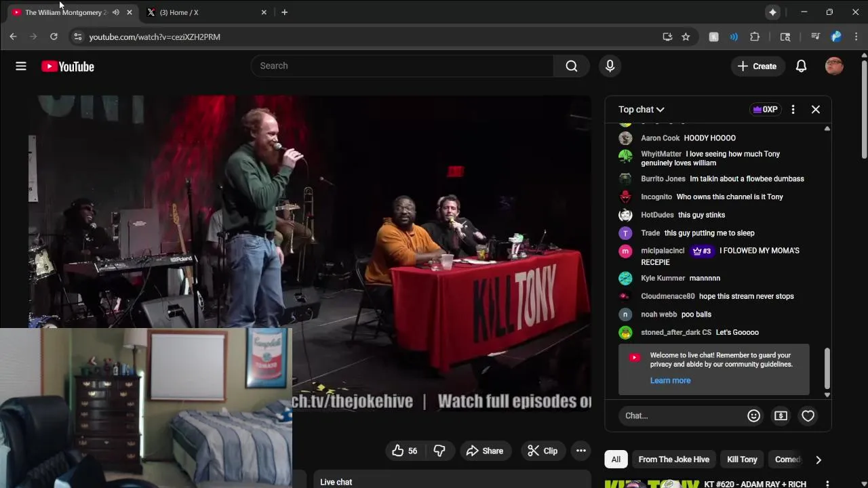Open options for KT #620 recommended video

tap(827, 484)
